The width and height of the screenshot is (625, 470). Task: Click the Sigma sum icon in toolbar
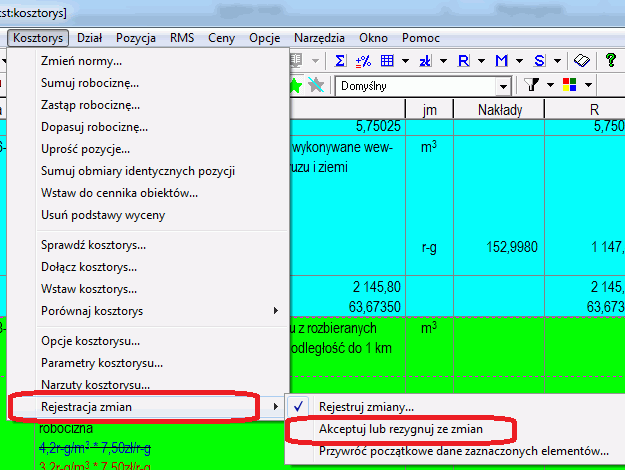[341, 61]
